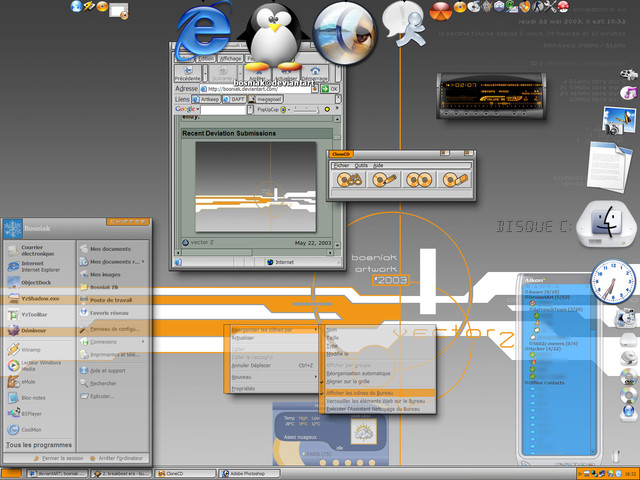Click the CloneCD two-discs copy icon
Screen dimensions: 640x480
tap(419, 180)
